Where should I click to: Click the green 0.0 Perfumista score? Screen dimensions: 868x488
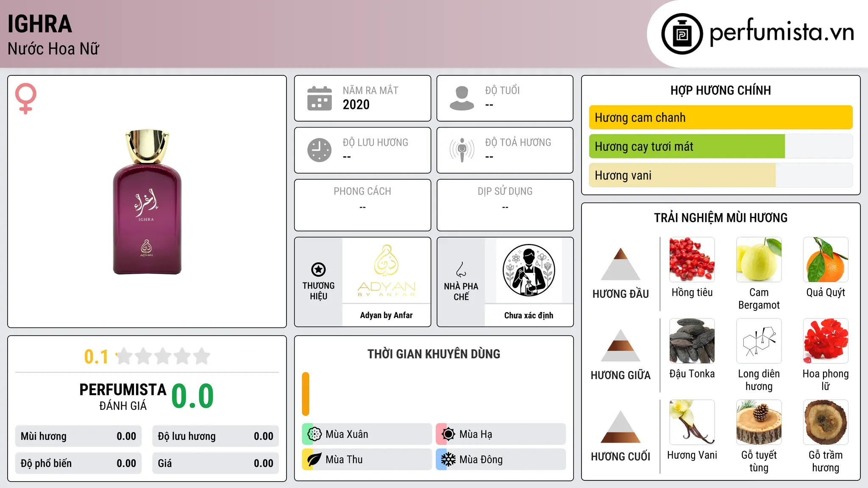pyautogui.click(x=192, y=396)
